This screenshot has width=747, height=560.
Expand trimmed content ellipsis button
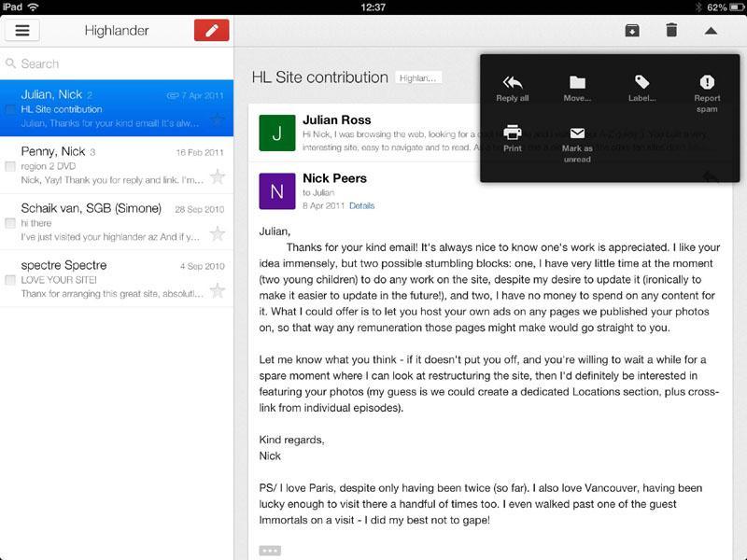click(270, 551)
